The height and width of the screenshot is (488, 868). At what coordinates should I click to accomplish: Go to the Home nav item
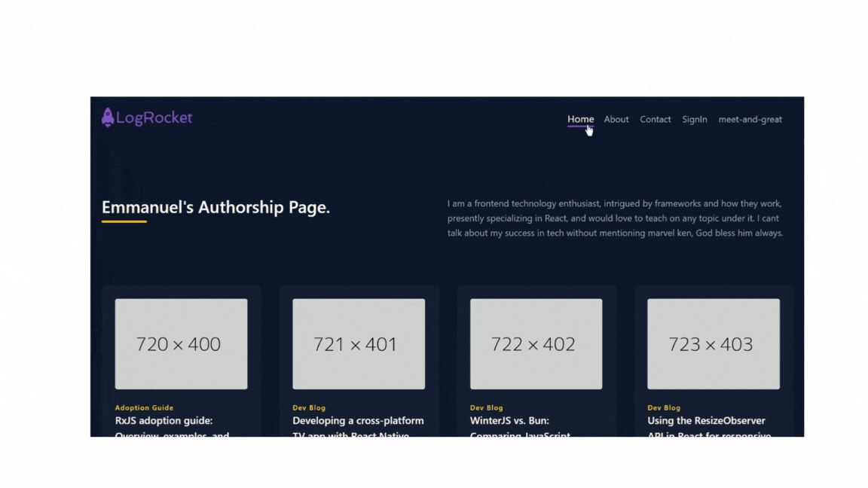click(580, 119)
